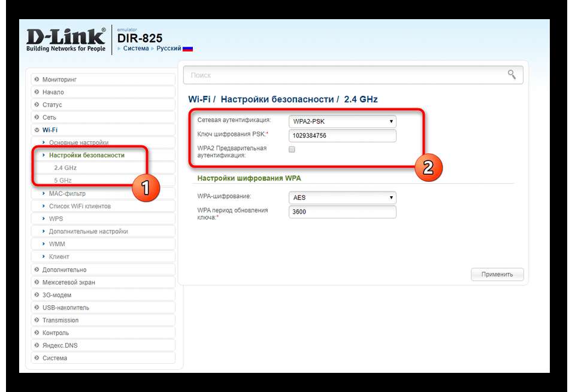Open the Русский language menu

click(x=169, y=48)
